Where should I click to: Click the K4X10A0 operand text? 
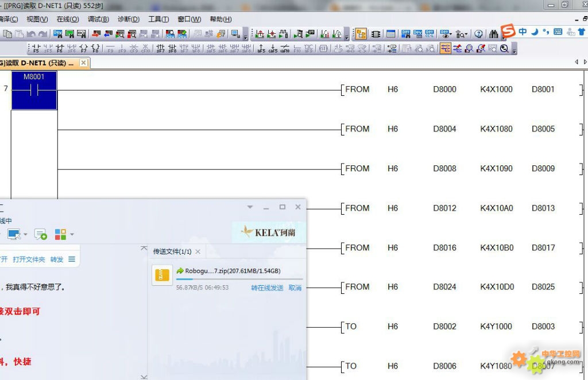pyautogui.click(x=497, y=208)
